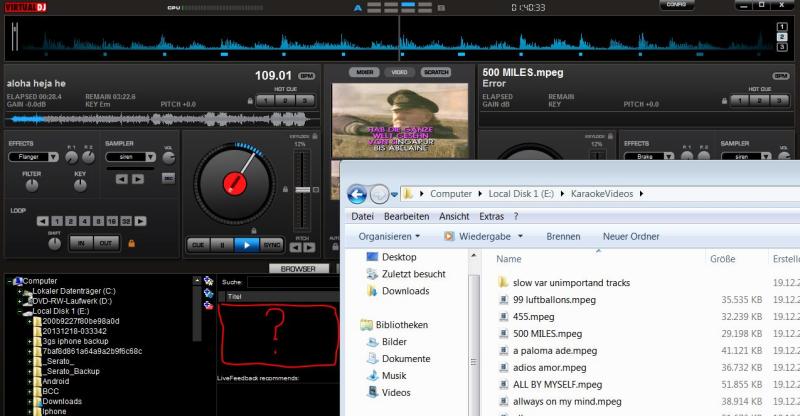Click the left deck CUE button
Viewport: 800px width, 416px height.
coord(198,244)
